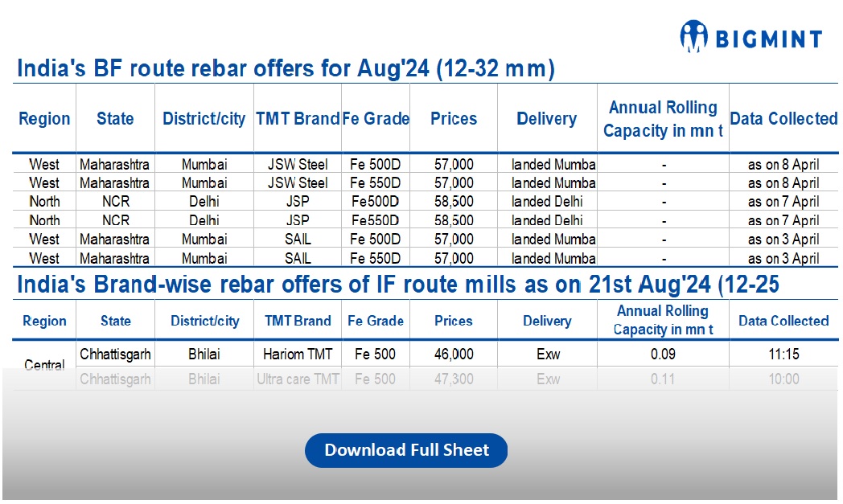Click the 46,000 price cell
The height and width of the screenshot is (504, 843).
tap(454, 354)
